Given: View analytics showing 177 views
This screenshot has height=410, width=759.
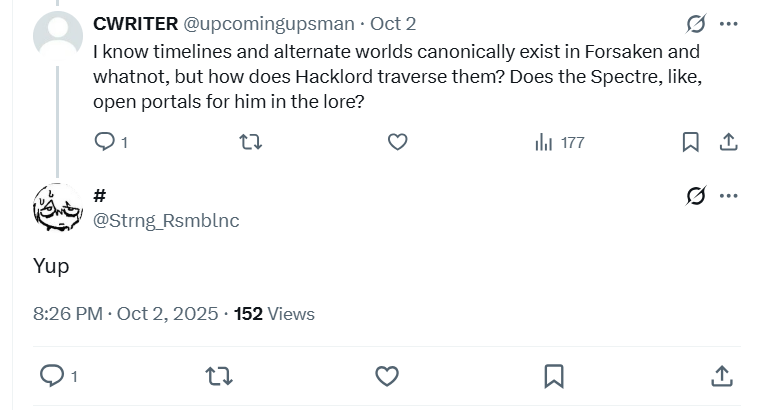Looking at the screenshot, I should click(559, 142).
